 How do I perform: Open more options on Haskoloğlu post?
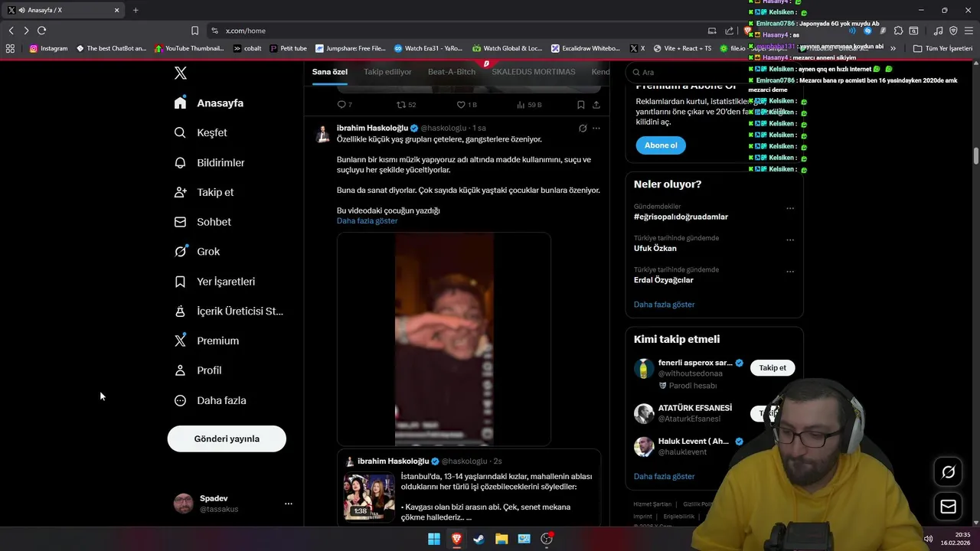(x=596, y=129)
